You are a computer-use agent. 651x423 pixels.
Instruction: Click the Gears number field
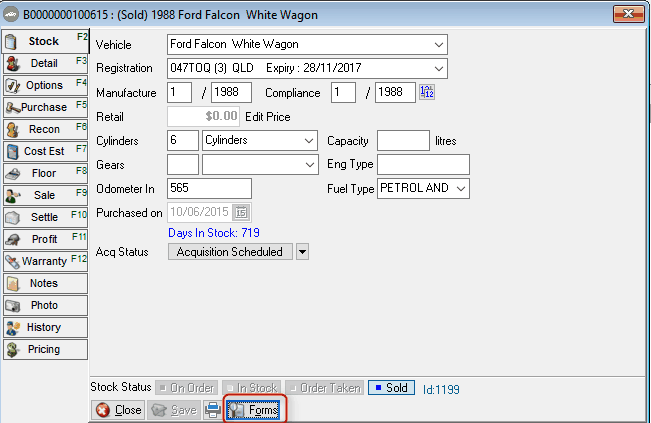[183, 165]
